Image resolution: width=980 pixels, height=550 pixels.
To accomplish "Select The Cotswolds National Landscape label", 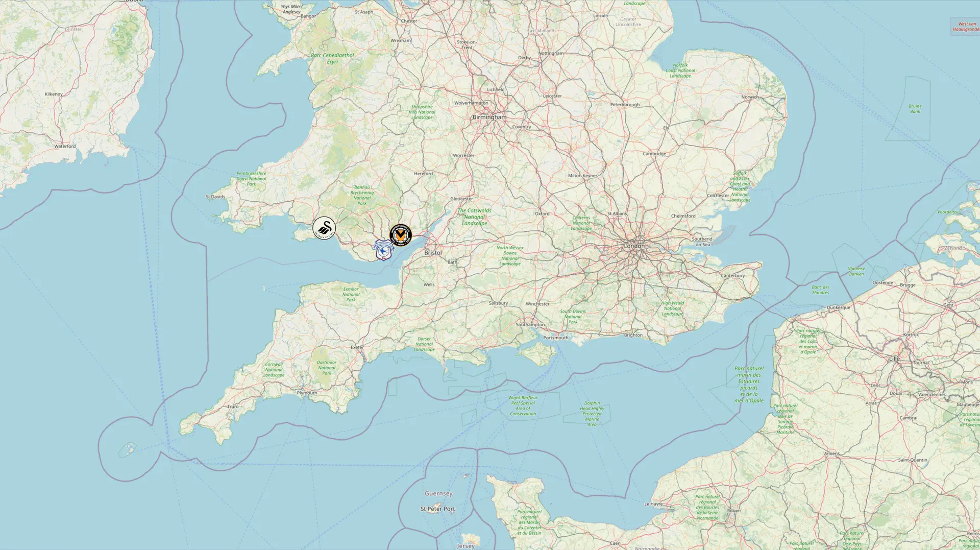I will pyautogui.click(x=474, y=217).
